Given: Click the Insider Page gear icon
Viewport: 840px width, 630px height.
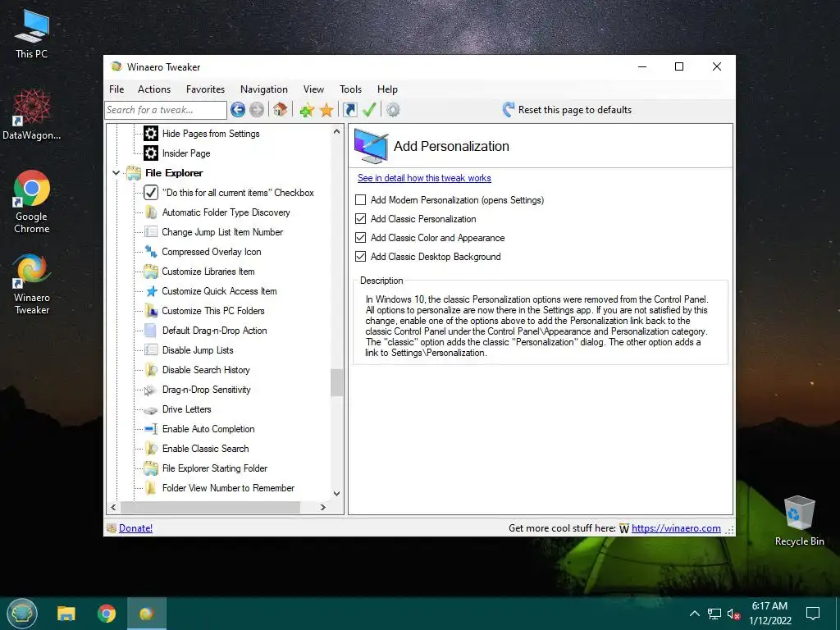Looking at the screenshot, I should [x=151, y=153].
